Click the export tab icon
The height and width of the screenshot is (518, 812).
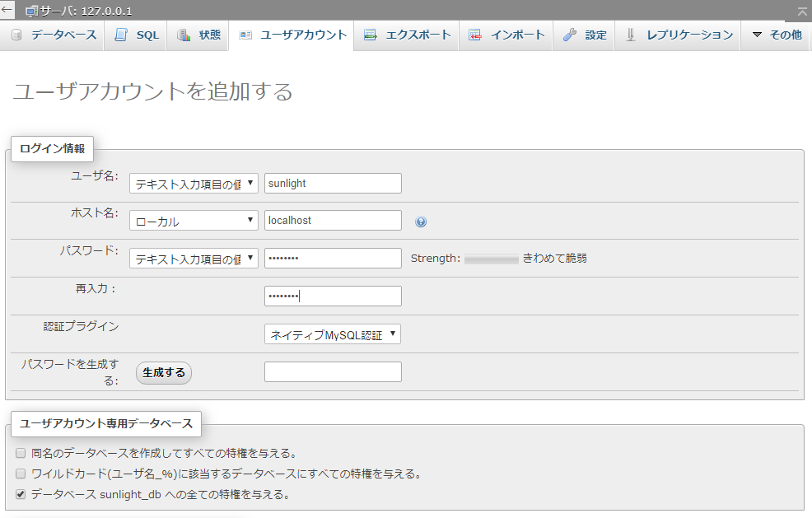pyautogui.click(x=371, y=35)
